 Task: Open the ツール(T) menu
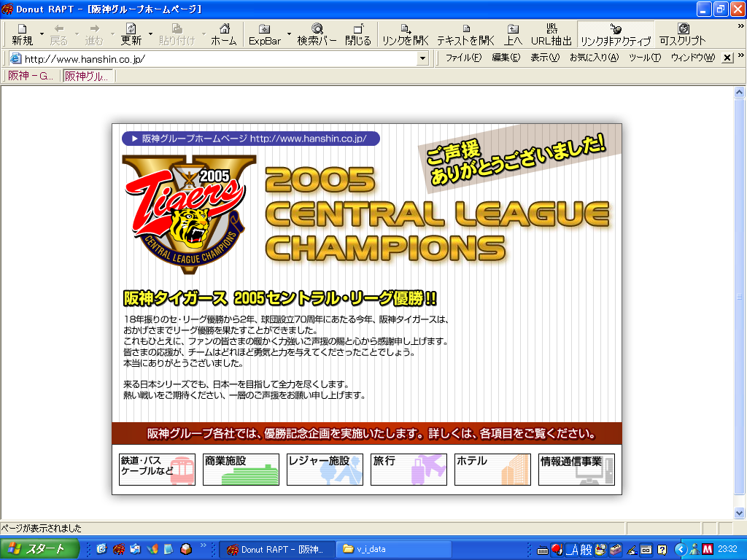pyautogui.click(x=644, y=58)
